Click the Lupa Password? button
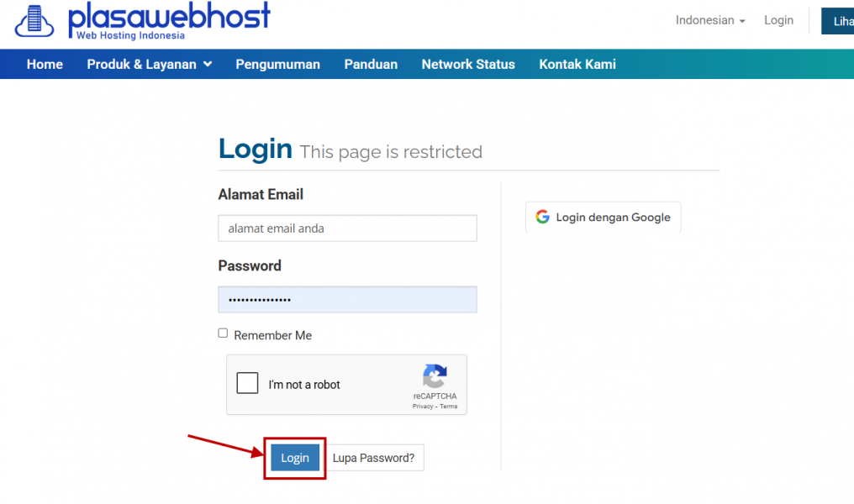This screenshot has width=854, height=504. [x=373, y=458]
